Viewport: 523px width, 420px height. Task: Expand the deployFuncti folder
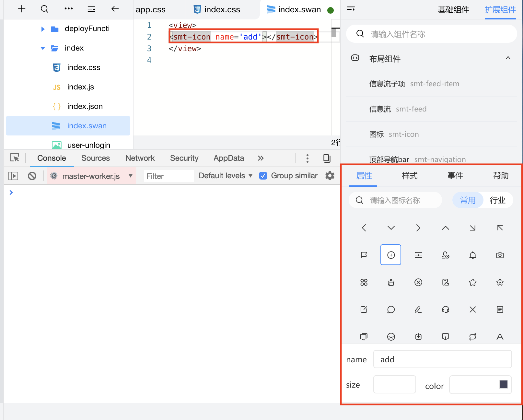pyautogui.click(x=43, y=29)
